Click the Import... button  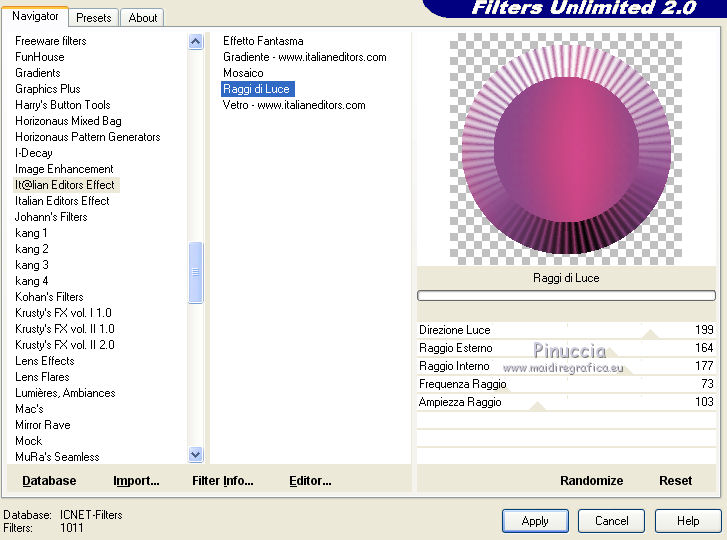[136, 481]
